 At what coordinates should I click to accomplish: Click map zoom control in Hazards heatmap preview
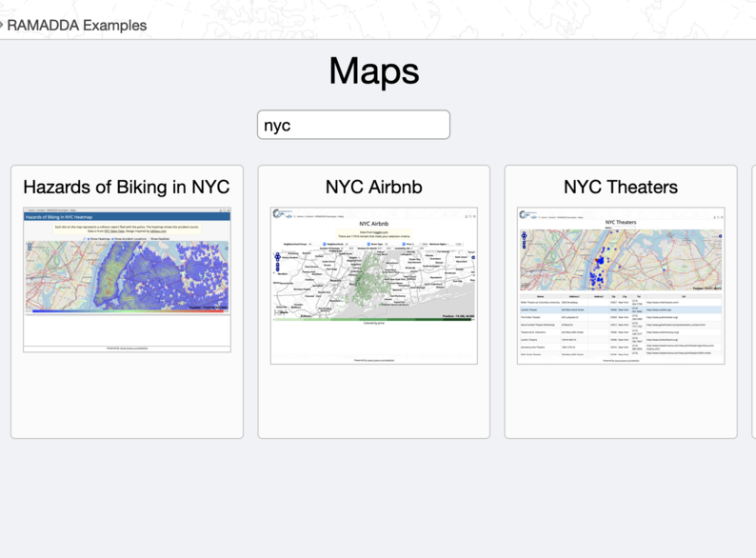click(x=30, y=247)
